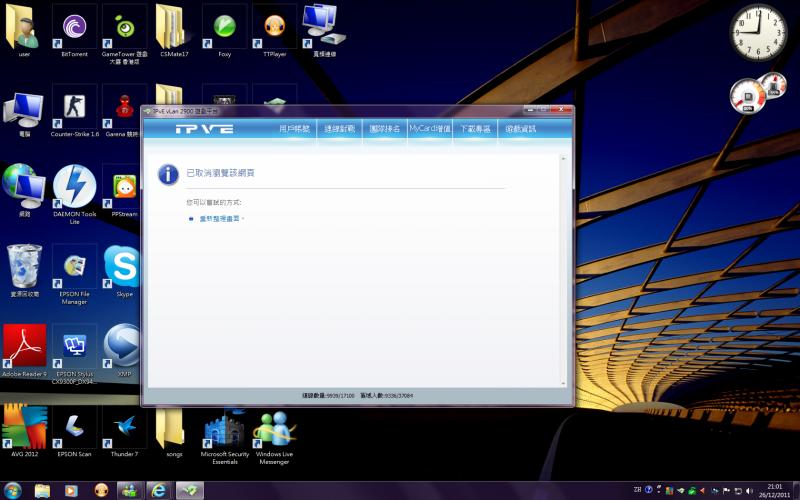Viewport: 800px width, 500px height.
Task: Select the BitTorrent desktop shortcut
Action: click(x=74, y=31)
